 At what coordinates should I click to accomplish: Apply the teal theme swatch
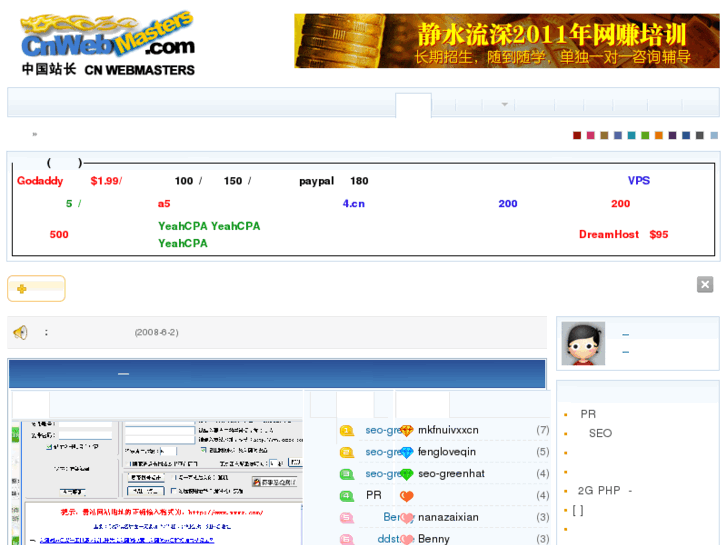(x=631, y=135)
